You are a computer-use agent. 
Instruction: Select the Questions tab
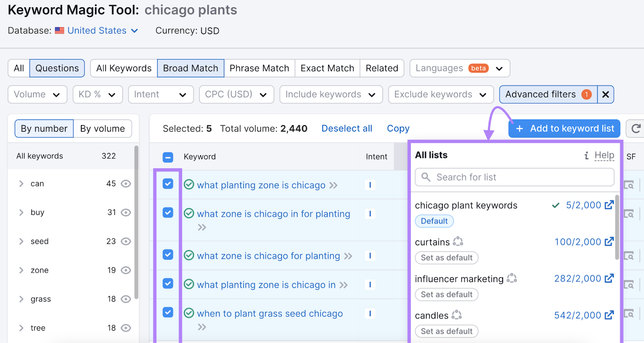[x=57, y=68]
